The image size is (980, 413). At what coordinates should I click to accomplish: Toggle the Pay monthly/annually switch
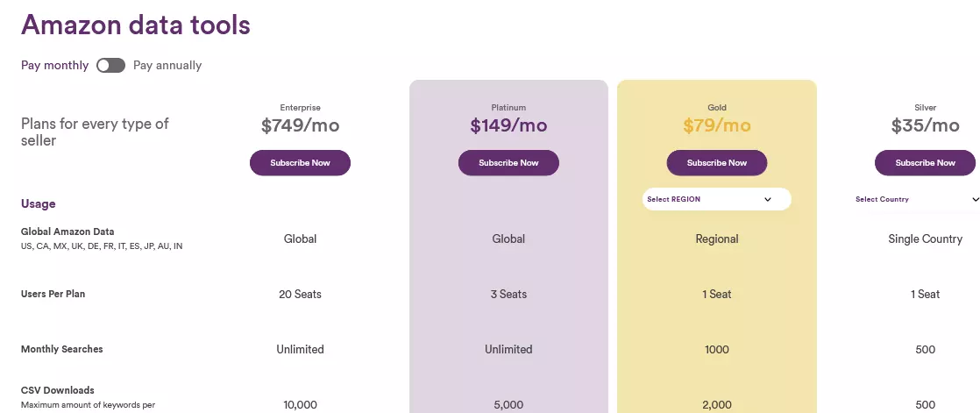pyautogui.click(x=110, y=66)
